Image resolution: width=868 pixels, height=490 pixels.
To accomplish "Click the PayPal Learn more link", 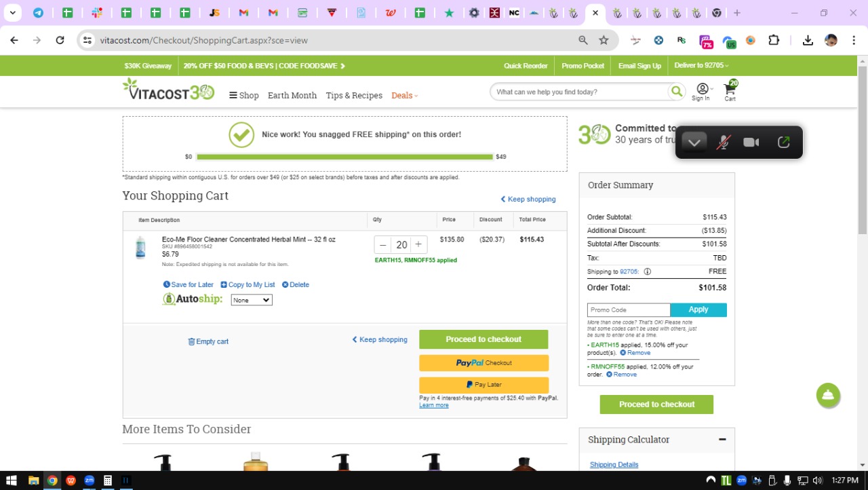I will pos(434,405).
